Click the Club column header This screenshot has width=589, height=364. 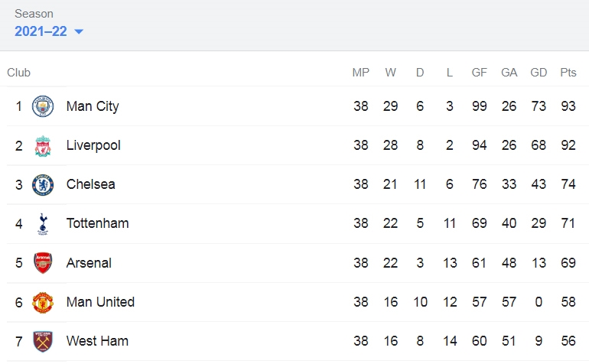tap(19, 73)
